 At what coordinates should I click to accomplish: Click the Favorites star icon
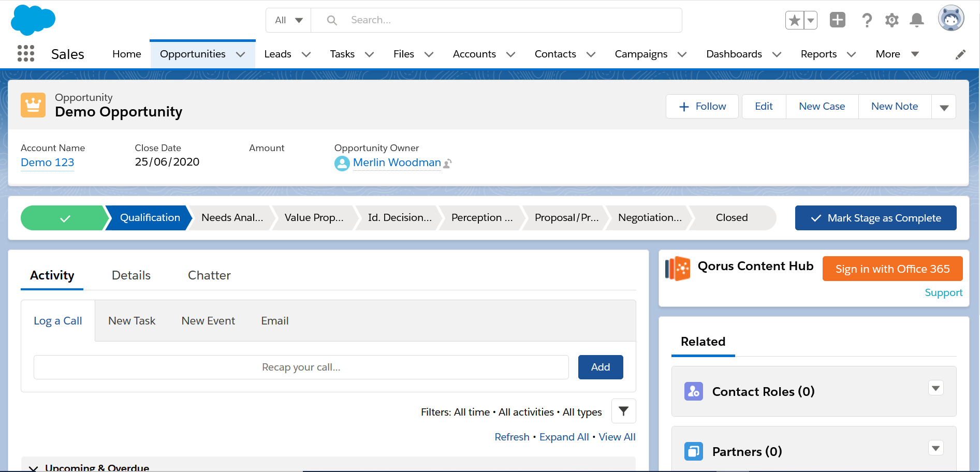[794, 21]
